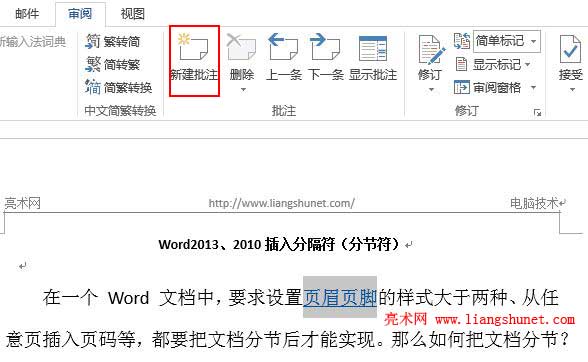The width and height of the screenshot is (588, 362).
Task: Click 简转繁 conversion button
Action: pyautogui.click(x=112, y=64)
